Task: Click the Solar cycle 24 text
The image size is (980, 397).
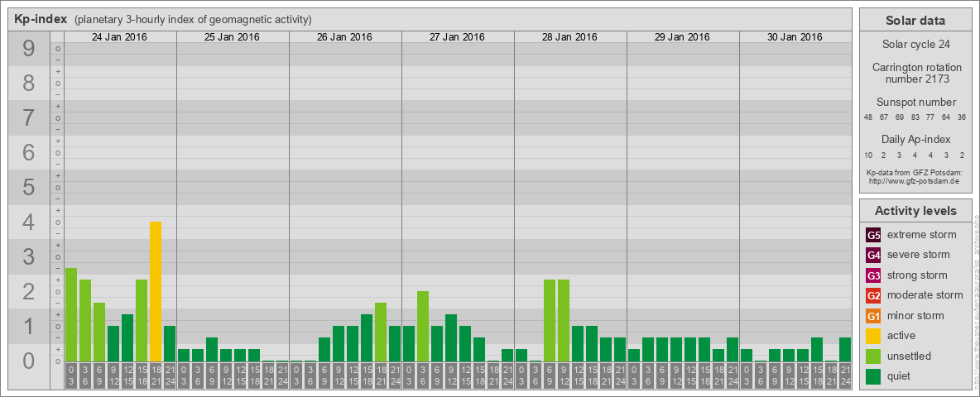Action: (915, 45)
